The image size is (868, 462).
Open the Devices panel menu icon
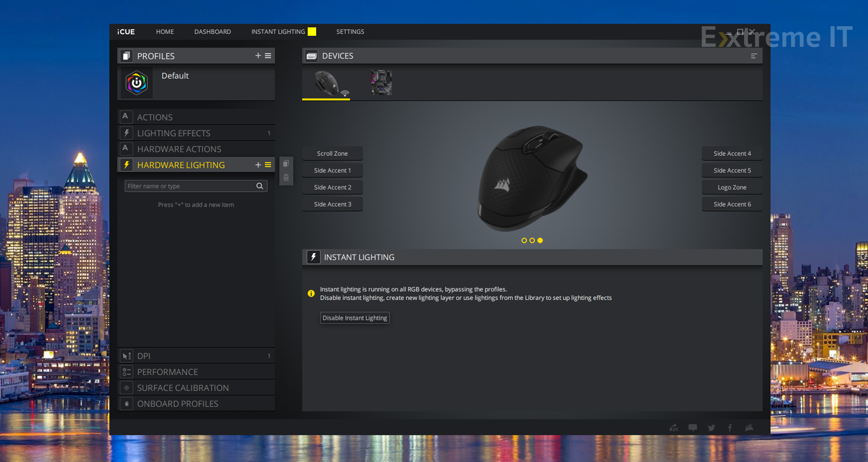[754, 56]
